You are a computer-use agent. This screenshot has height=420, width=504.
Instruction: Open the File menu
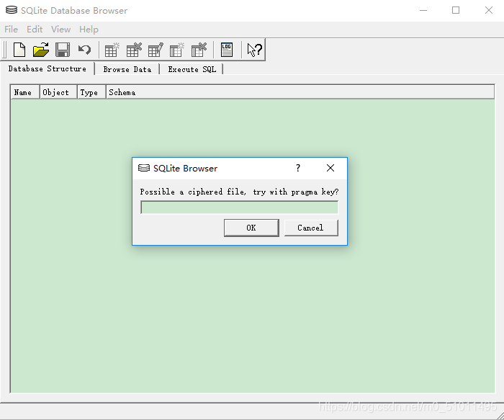tap(12, 30)
